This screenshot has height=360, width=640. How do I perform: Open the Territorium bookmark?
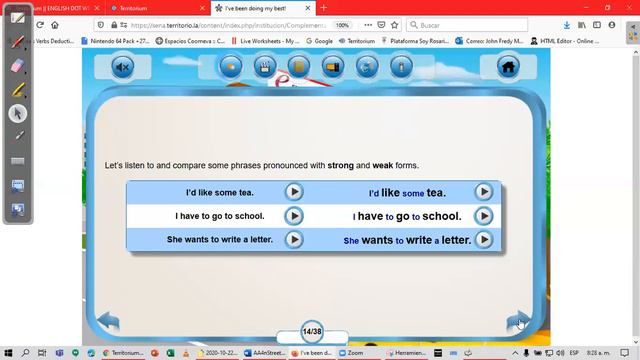pos(357,41)
